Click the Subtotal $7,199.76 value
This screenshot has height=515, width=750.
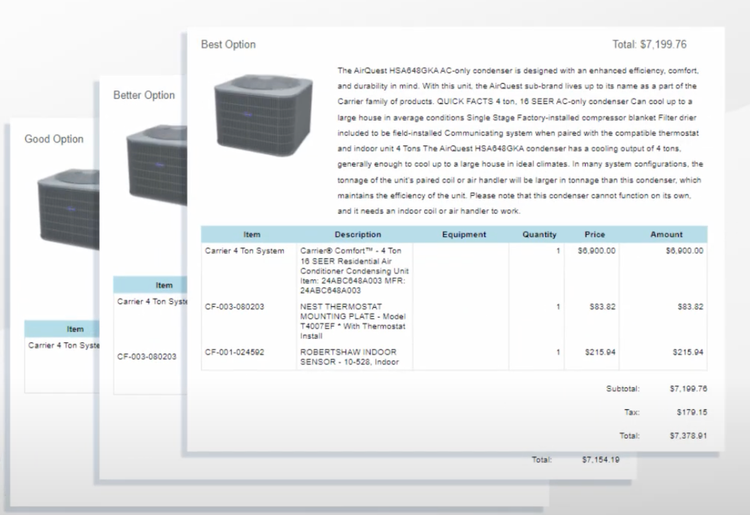pos(688,389)
